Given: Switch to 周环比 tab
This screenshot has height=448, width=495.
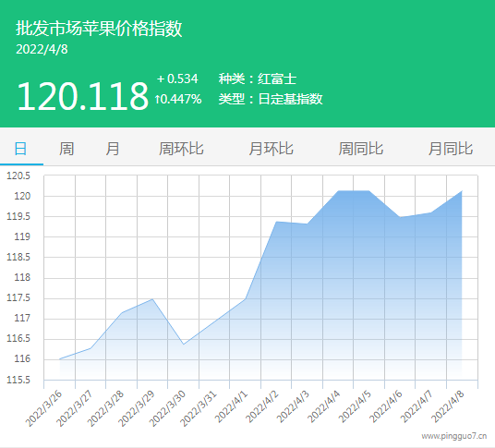Looking at the screenshot, I should click(181, 149).
